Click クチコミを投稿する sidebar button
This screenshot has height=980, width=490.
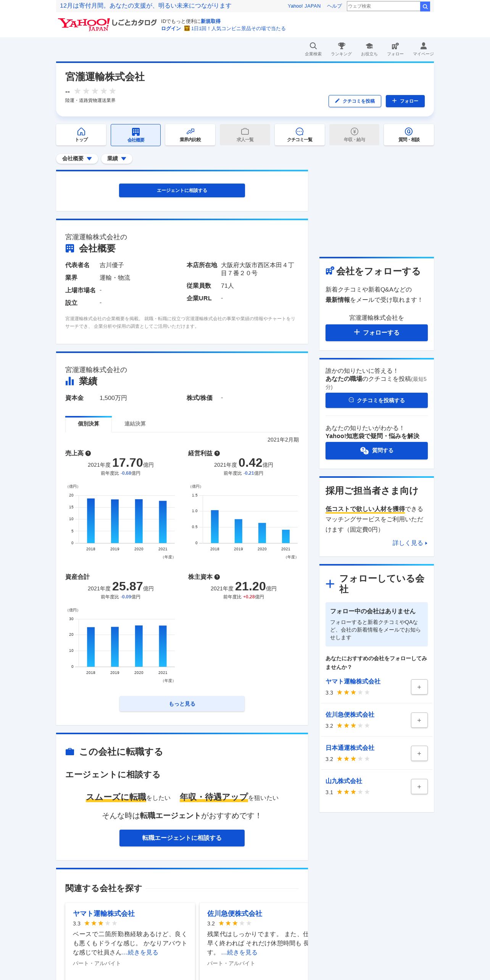point(377,400)
